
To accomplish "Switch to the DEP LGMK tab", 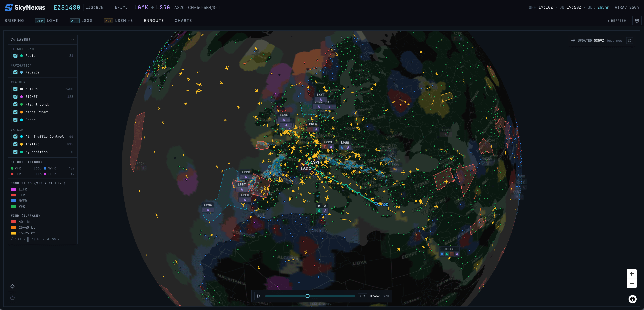I will 47,21.
